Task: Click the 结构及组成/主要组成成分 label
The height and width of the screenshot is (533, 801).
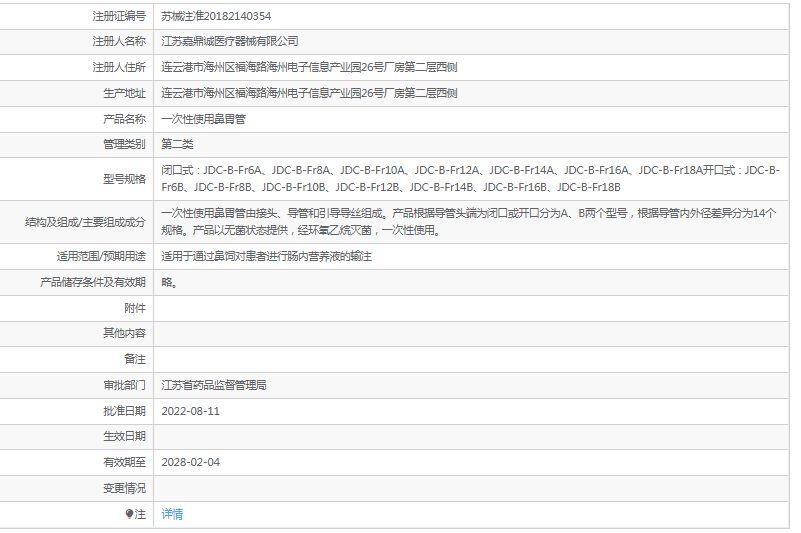Action: click(x=85, y=222)
